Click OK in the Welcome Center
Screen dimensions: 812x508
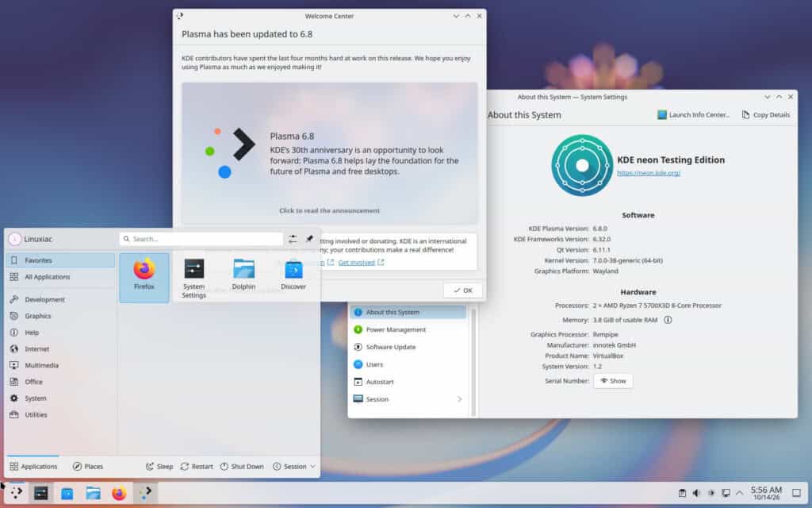click(x=462, y=291)
